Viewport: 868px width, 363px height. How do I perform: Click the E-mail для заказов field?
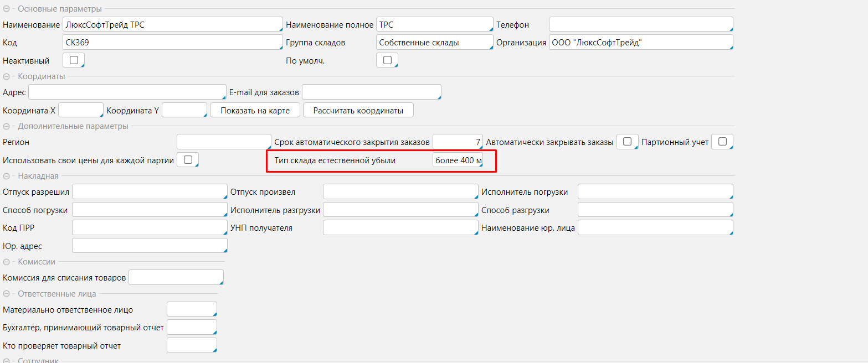tap(371, 92)
